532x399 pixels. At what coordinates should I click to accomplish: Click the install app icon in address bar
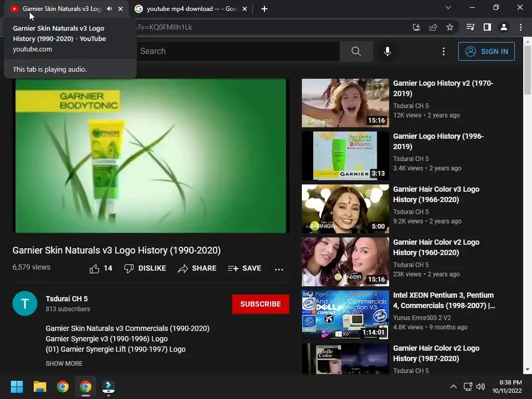pos(416,27)
